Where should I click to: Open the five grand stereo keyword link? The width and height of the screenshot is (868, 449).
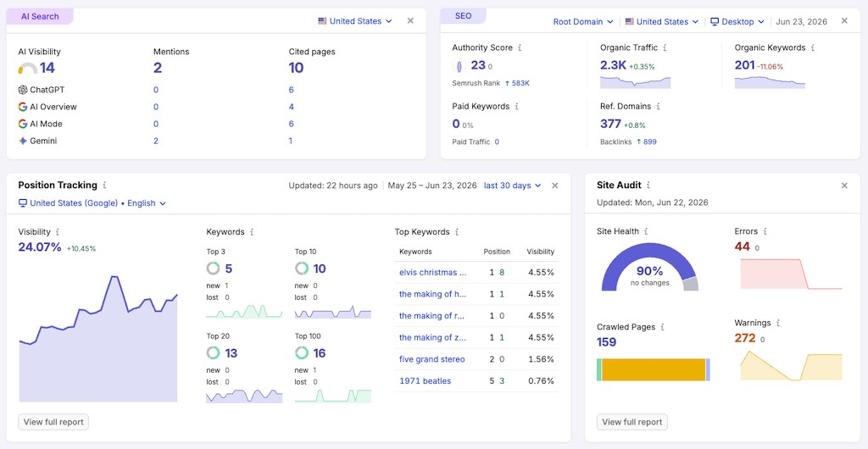[431, 359]
